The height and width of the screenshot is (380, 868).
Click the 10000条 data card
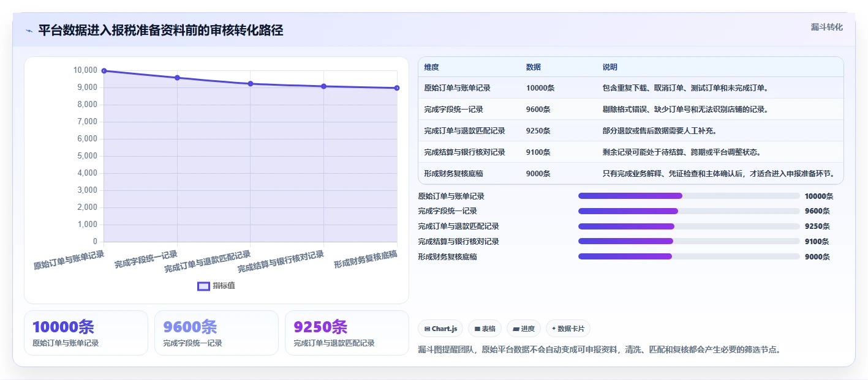86,333
